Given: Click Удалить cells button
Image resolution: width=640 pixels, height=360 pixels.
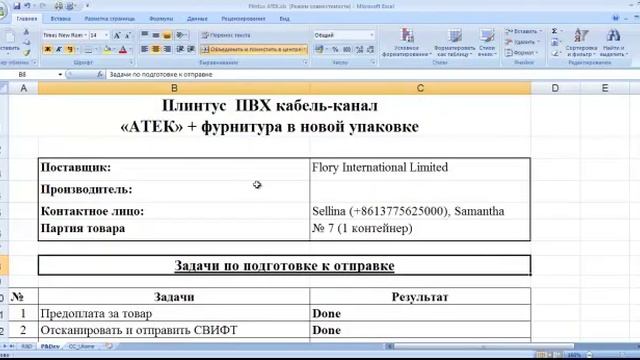Looking at the screenshot, I should click(x=522, y=42).
